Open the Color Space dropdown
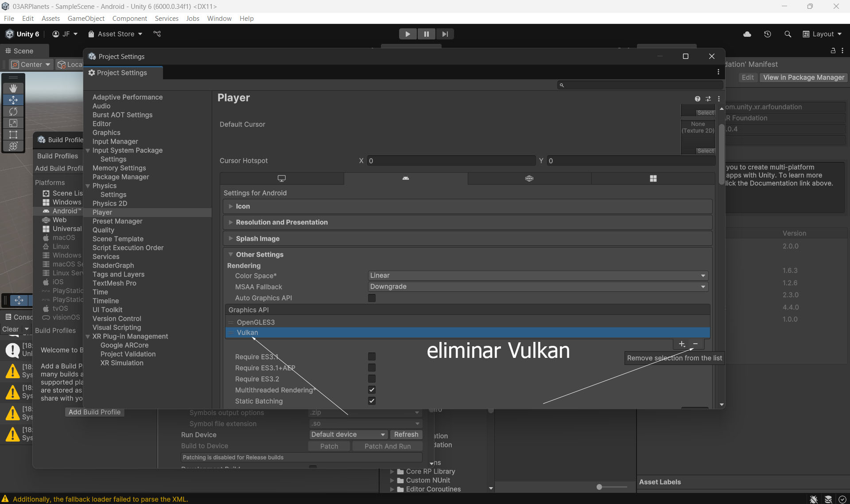 click(x=538, y=275)
